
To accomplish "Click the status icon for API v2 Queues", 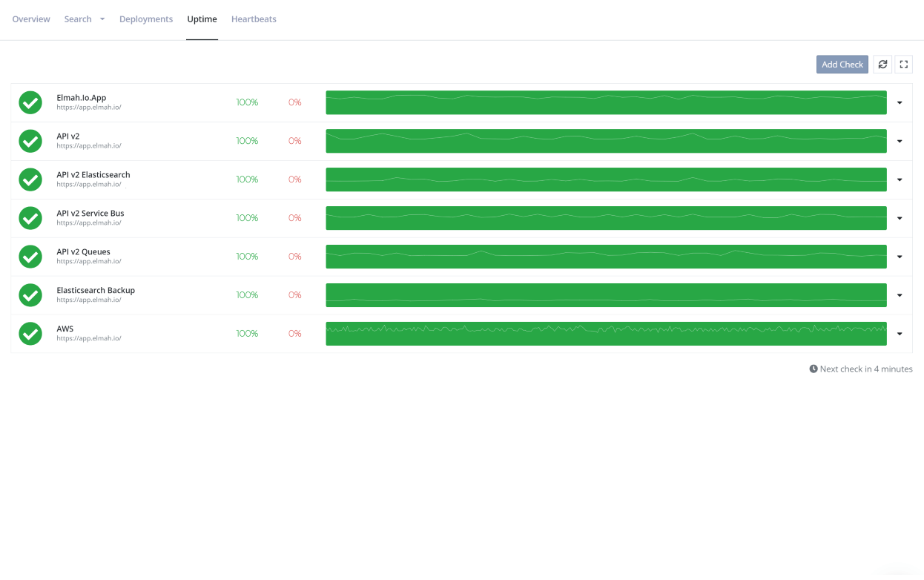I will pos(30,256).
